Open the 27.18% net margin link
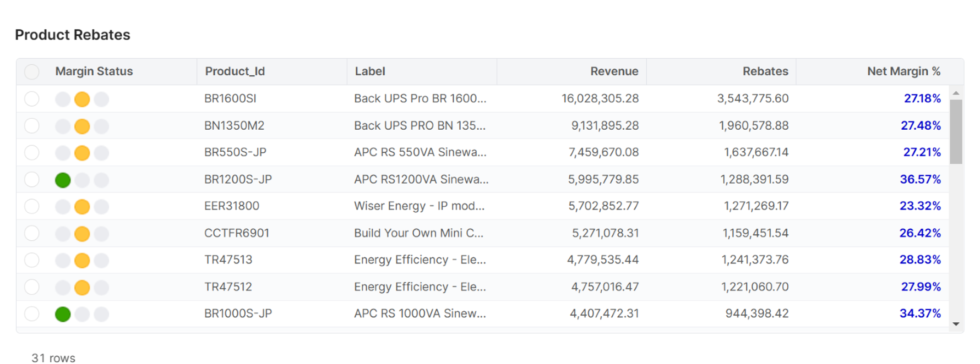Screen dimensions: 980x364 point(922,98)
